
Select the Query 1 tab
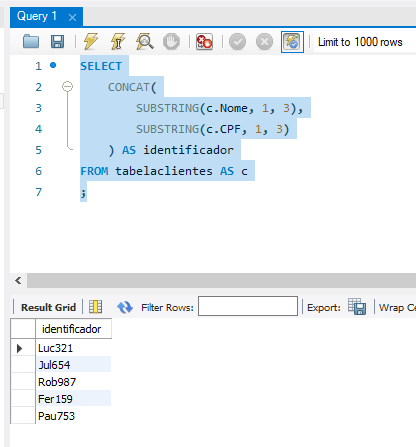[37, 16]
